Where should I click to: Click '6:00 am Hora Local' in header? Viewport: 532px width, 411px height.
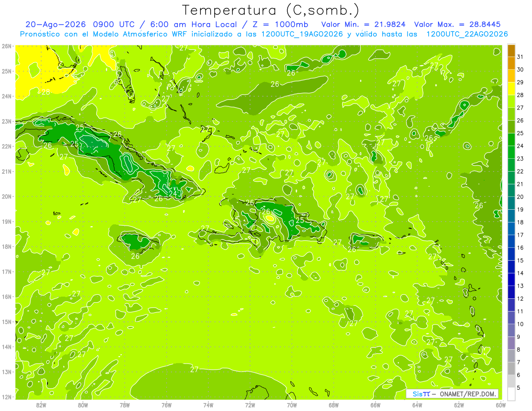point(194,24)
